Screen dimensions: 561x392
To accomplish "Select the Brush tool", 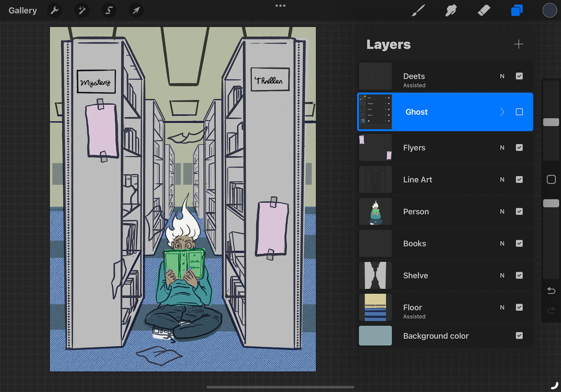I will [418, 11].
